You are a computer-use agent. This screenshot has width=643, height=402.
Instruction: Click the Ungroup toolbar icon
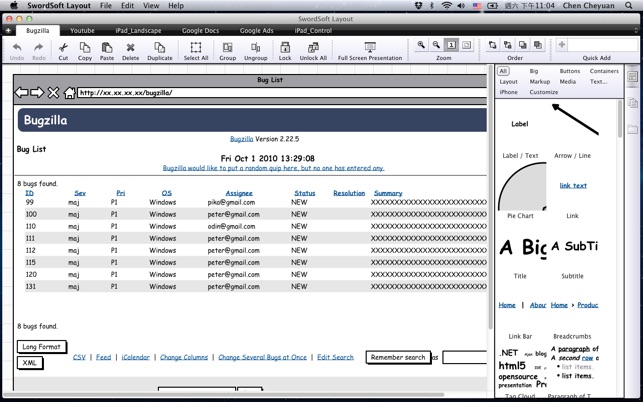coord(255,47)
